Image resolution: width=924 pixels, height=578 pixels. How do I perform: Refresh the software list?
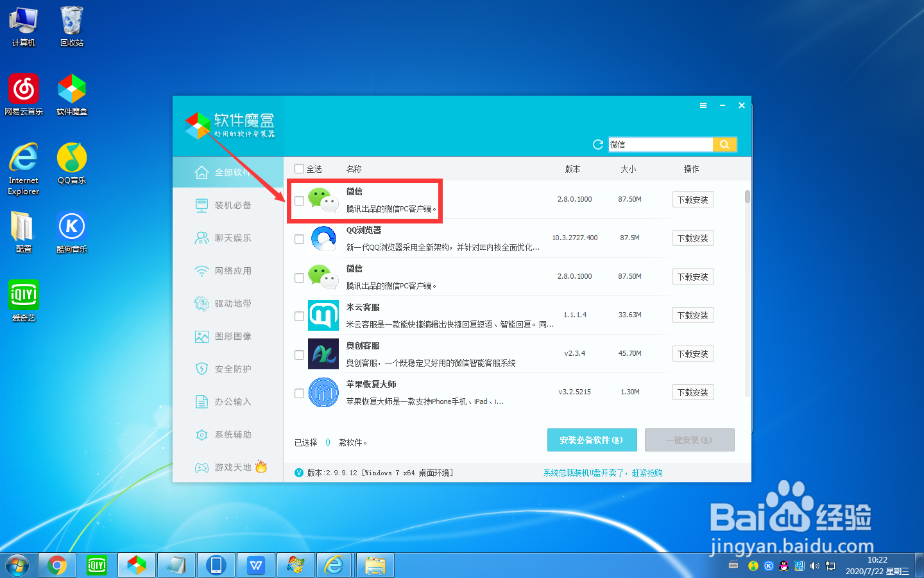pyautogui.click(x=597, y=144)
